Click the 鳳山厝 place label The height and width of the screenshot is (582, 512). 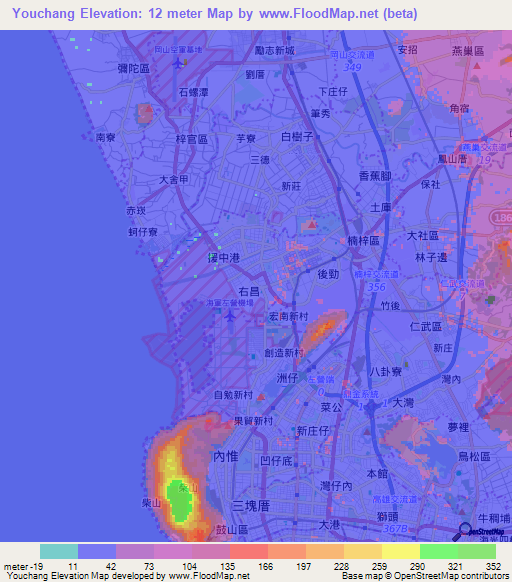point(452,159)
